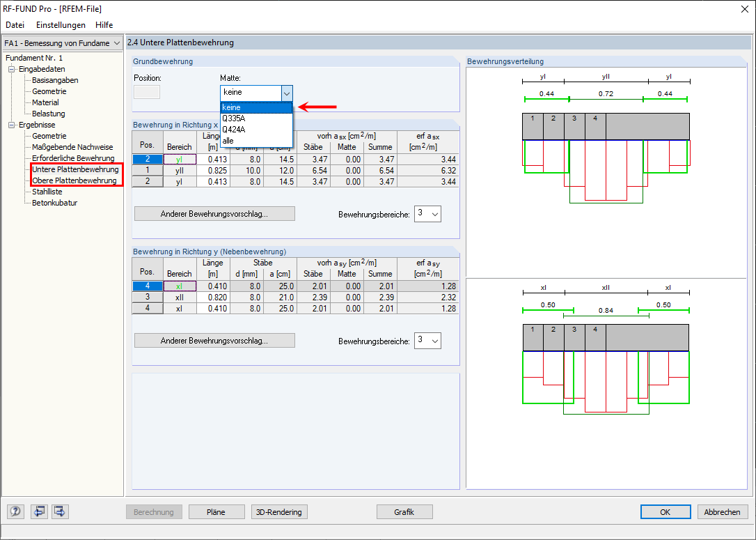Open Bewehrungsbereiche dropdown for direction x

coord(427,214)
